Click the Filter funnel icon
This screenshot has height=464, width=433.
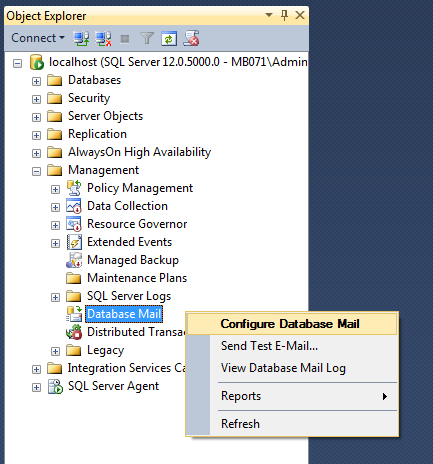click(147, 38)
